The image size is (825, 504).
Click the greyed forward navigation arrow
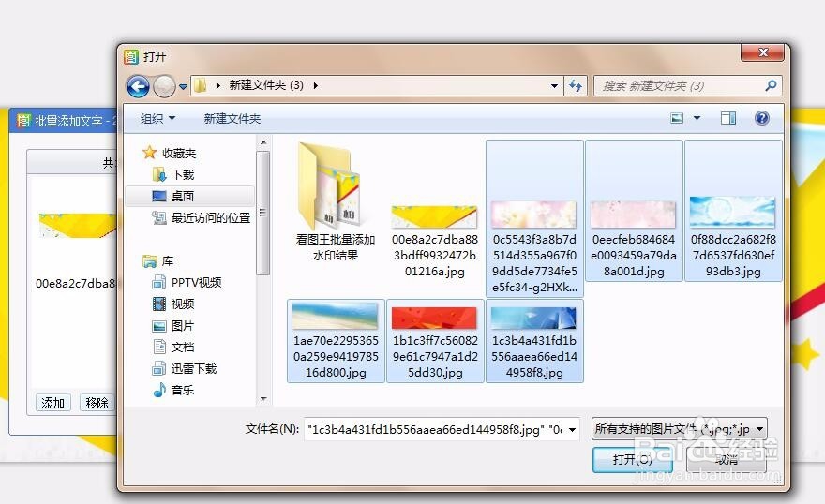coord(164,86)
